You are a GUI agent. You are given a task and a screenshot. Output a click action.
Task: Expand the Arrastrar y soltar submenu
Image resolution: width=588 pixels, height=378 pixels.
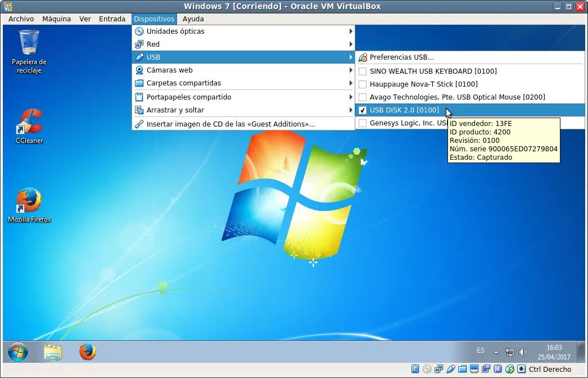(243, 110)
